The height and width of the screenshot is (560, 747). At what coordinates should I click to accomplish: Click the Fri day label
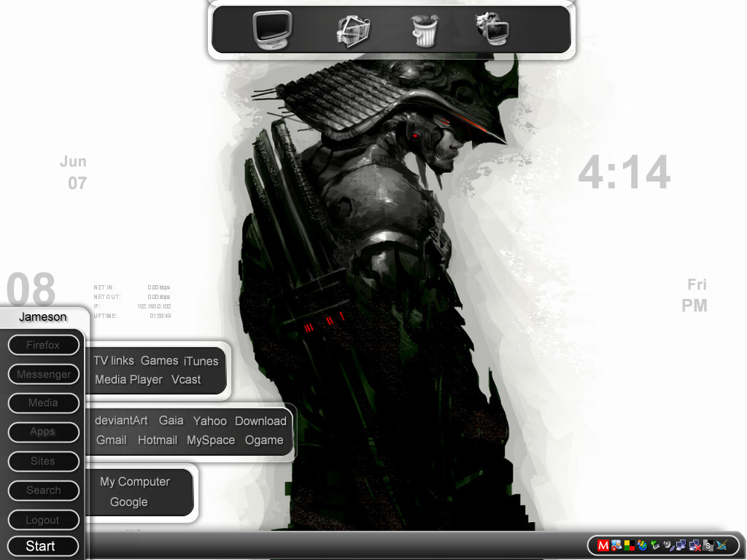pos(697,285)
